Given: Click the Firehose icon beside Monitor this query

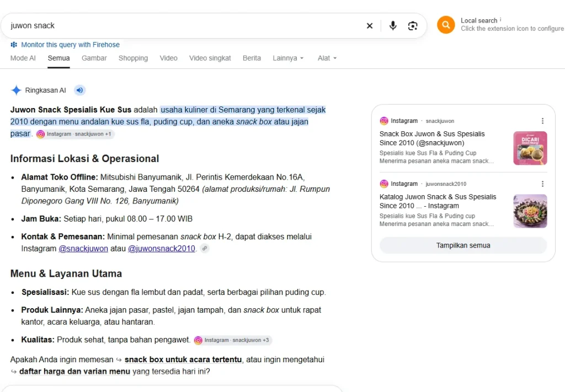Looking at the screenshot, I should click(14, 45).
